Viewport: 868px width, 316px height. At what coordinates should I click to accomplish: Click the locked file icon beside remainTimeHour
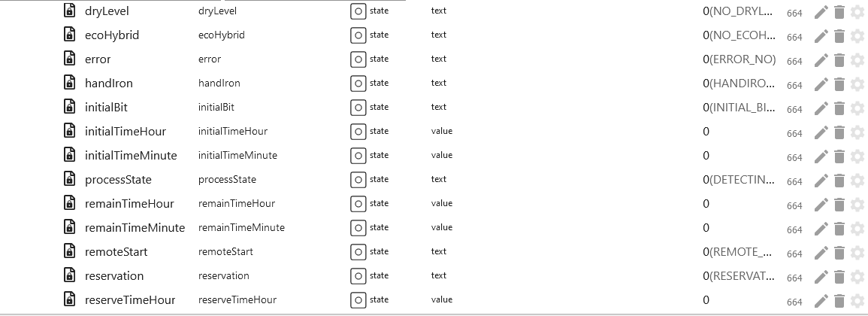(x=69, y=203)
